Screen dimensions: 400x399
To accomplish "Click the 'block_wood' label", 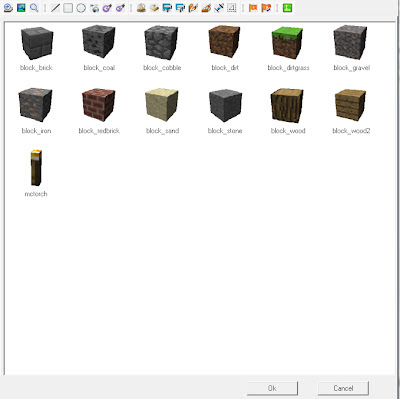I will point(288,131).
